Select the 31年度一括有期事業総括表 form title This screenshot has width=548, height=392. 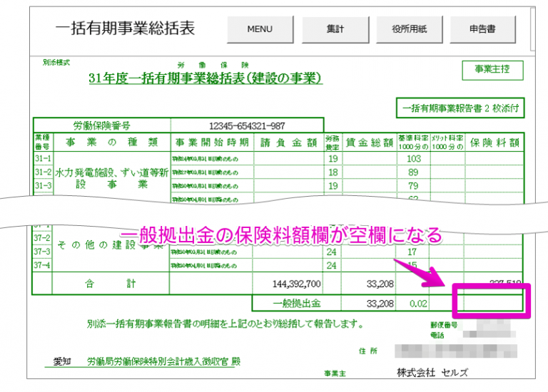tap(205, 78)
